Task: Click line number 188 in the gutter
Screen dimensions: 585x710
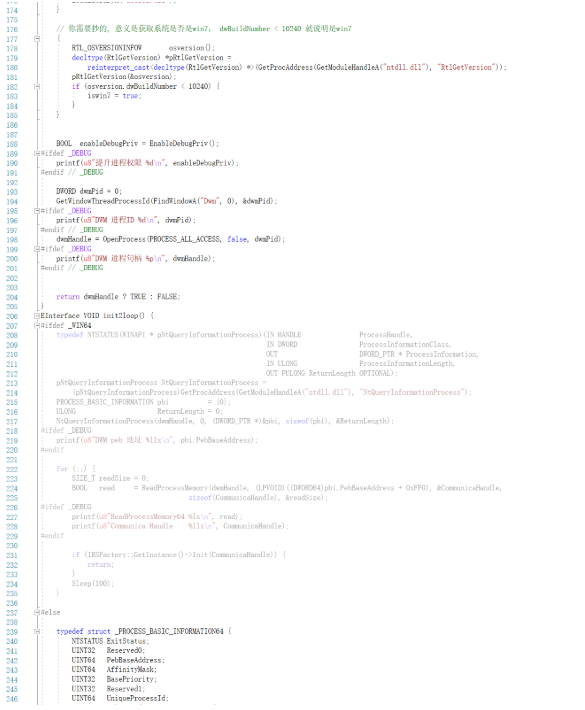Action: (12, 144)
